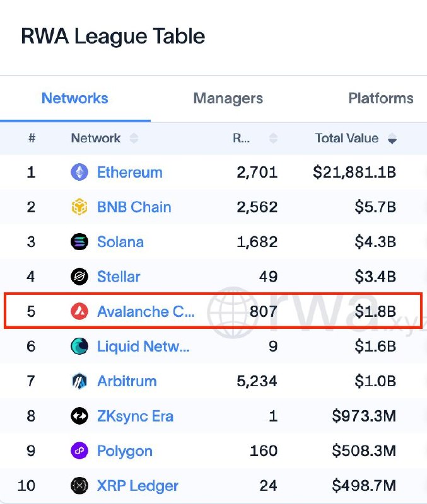Click the Stellar logo icon
Viewport: 427px width, 504px height.
coord(79,277)
